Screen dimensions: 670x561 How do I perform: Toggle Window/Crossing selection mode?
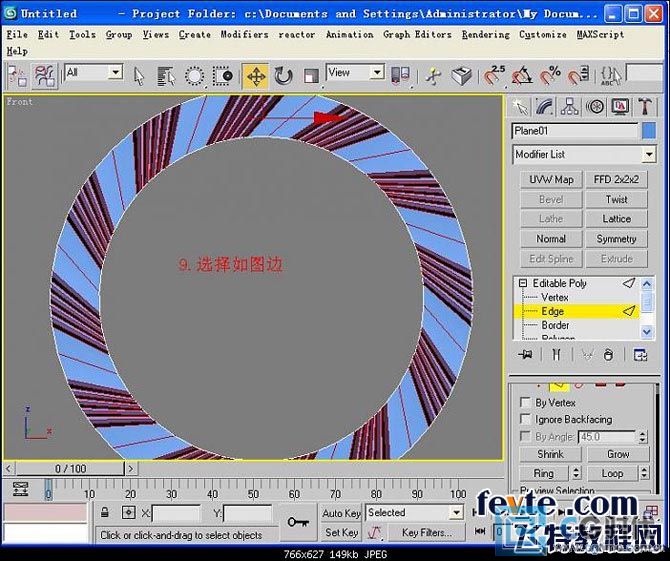point(223,77)
